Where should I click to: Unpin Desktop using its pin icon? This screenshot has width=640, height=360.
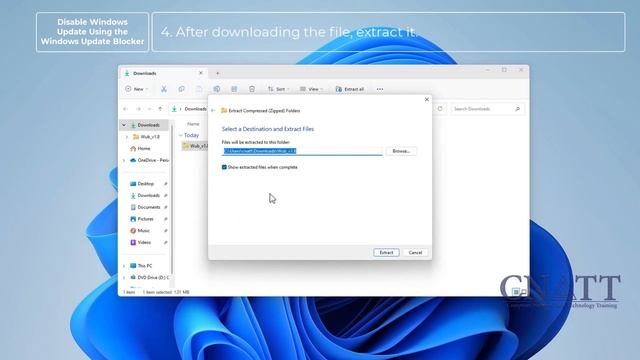click(x=166, y=184)
